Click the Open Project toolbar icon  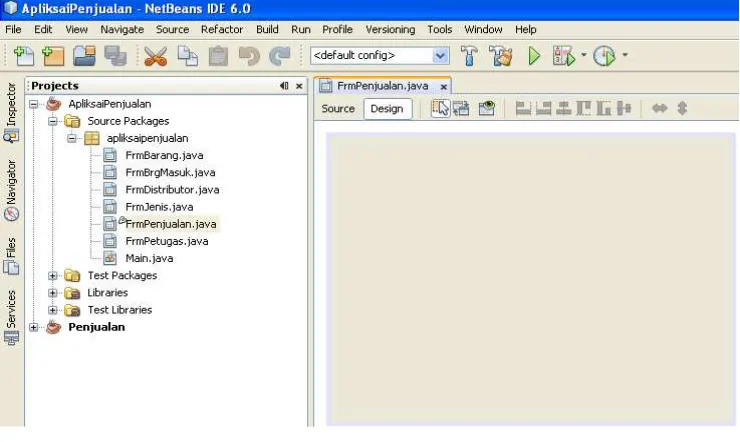click(x=84, y=56)
